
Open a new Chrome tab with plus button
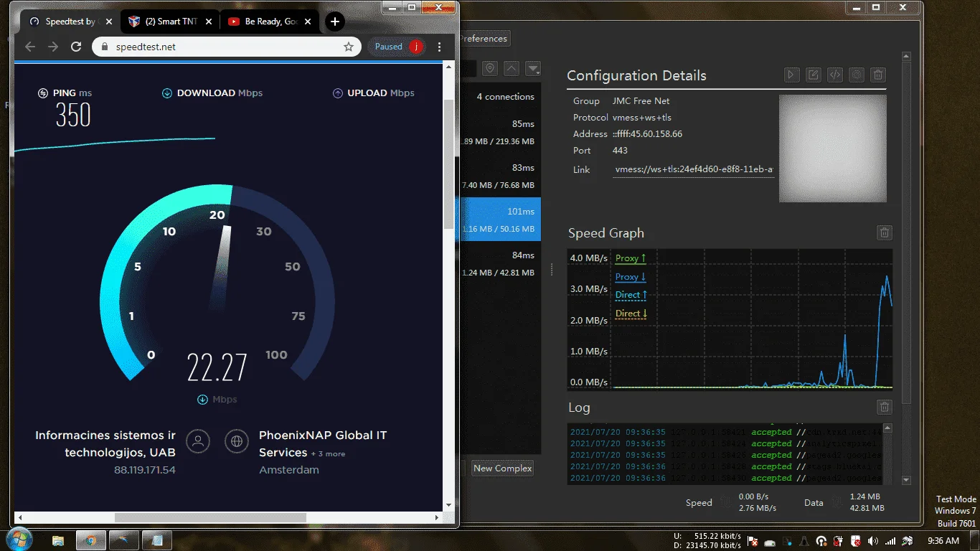click(335, 22)
